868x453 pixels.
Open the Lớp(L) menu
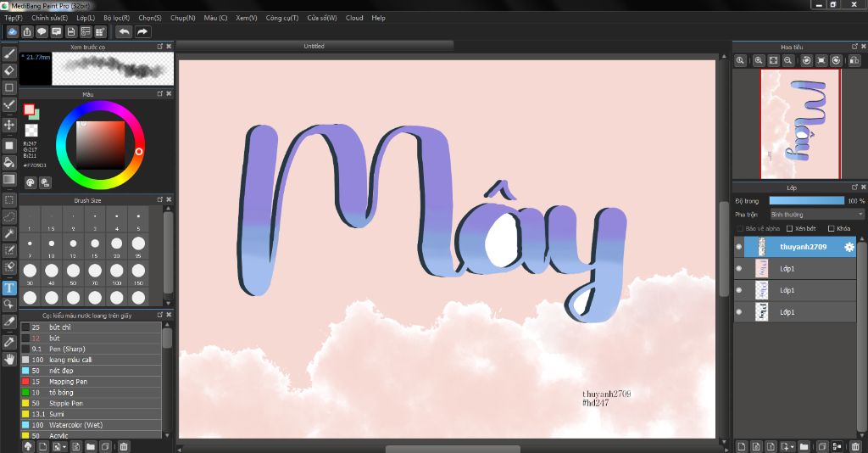tap(86, 18)
